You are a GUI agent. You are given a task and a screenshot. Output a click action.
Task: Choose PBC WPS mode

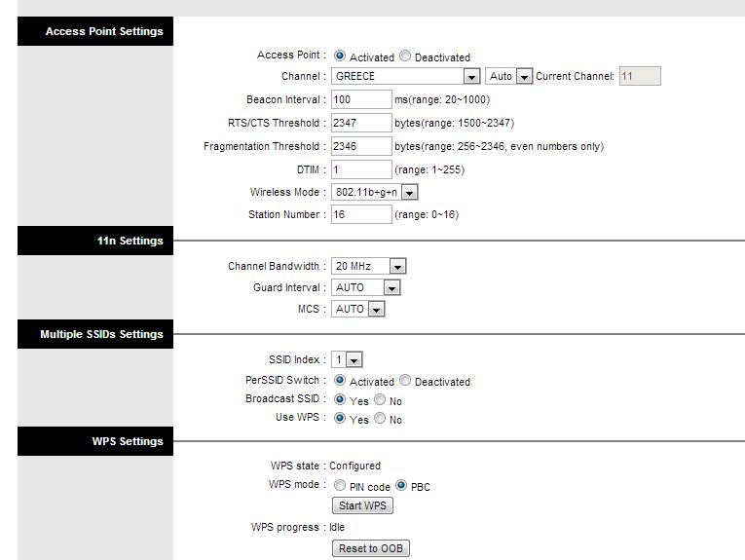401,485
